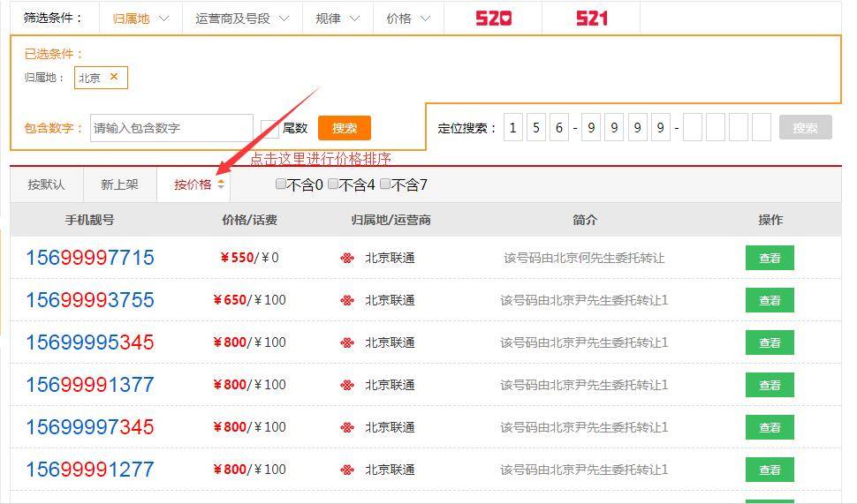Expand the 归属地 dropdown filter
Image resolution: width=857 pixels, height=504 pixels.
click(140, 19)
